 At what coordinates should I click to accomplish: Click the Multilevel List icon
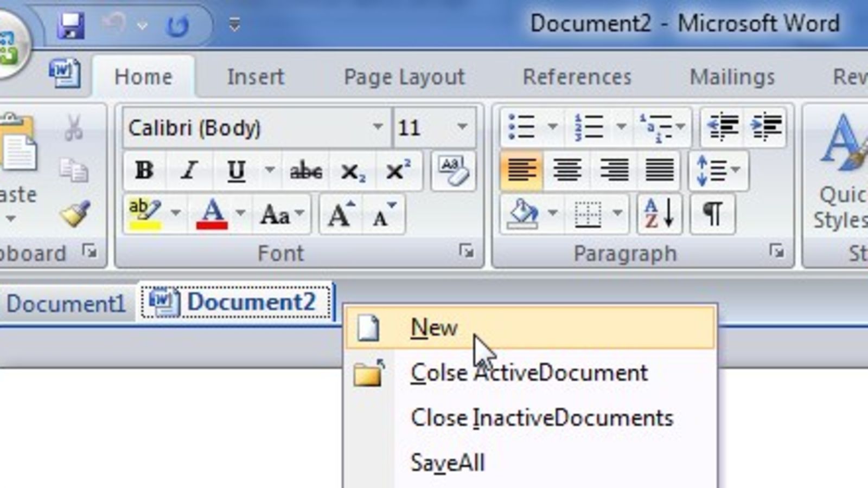[x=661, y=128]
